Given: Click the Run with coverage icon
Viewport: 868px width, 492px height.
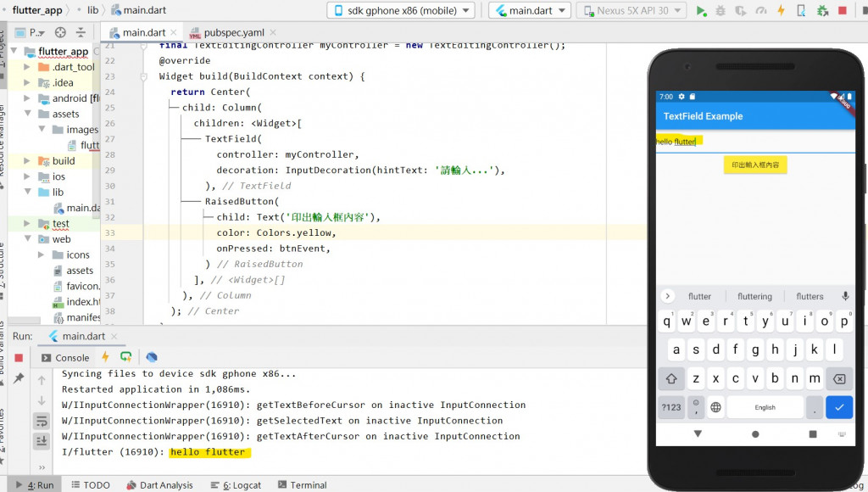Looking at the screenshot, I should (x=741, y=10).
